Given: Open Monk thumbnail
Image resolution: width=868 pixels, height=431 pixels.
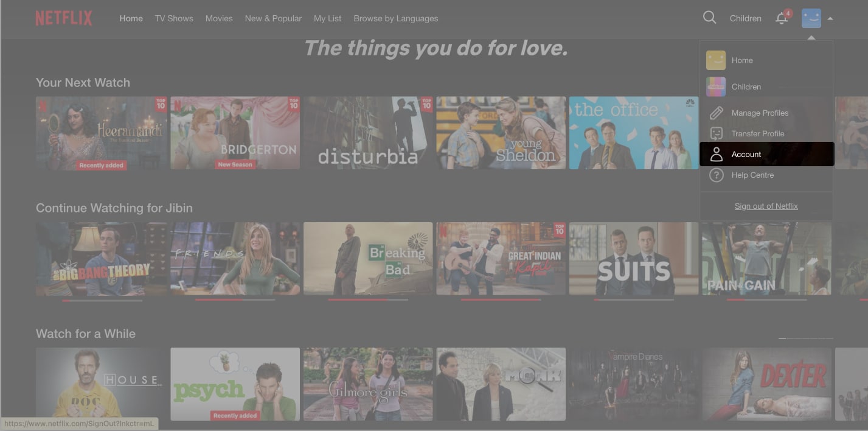Looking at the screenshot, I should (x=501, y=384).
